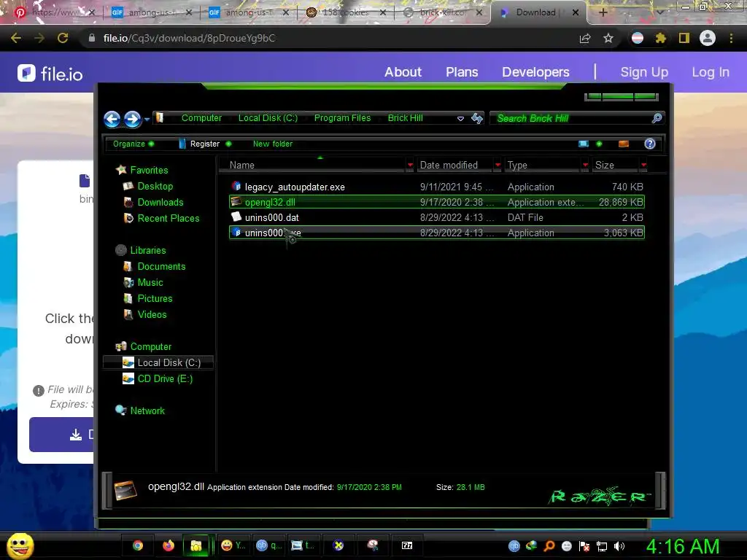Open Chrome profile avatar icon

coord(708,38)
